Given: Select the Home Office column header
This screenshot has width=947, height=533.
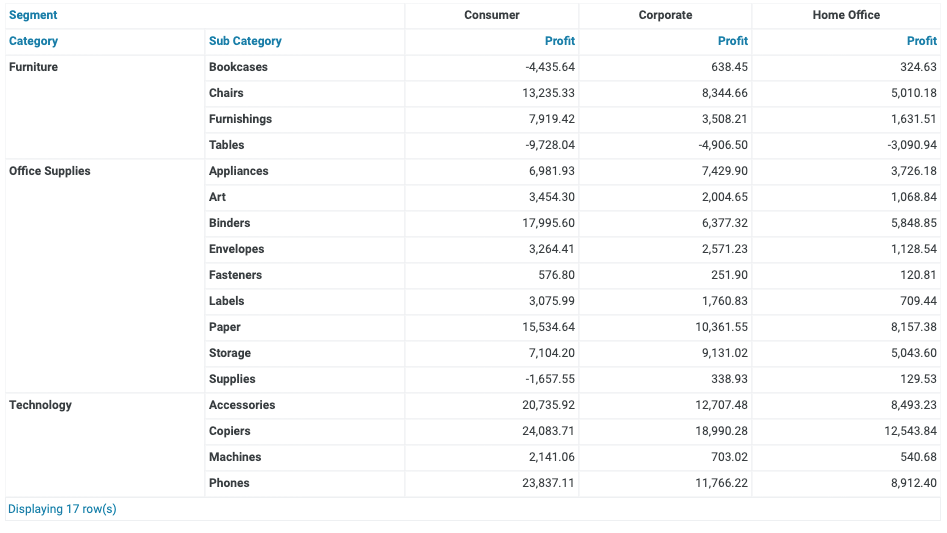Looking at the screenshot, I should tap(846, 15).
